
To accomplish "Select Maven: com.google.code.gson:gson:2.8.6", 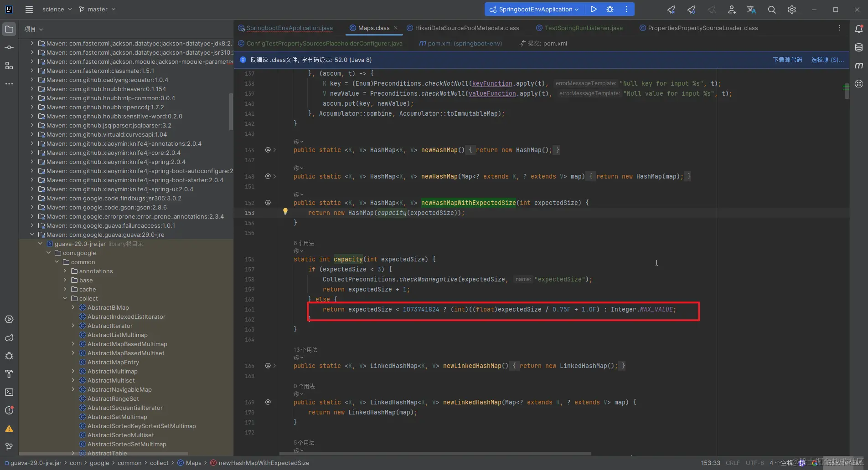I will tap(106, 207).
